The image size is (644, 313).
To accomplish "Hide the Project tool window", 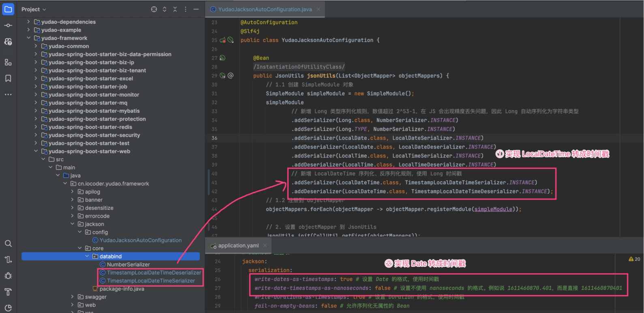I will point(196,9).
